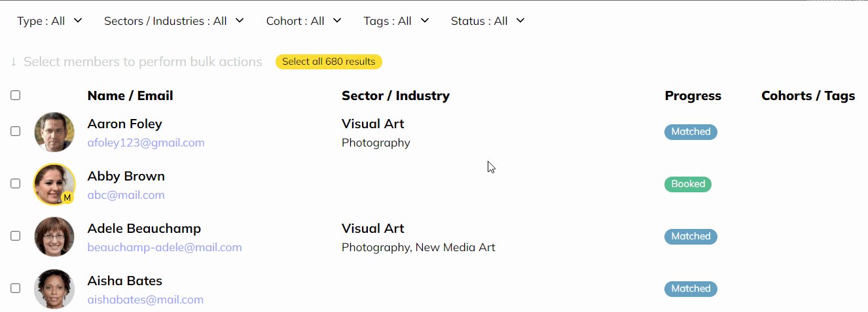Tick the checkbox next to Adele Beauchamp

tap(16, 236)
